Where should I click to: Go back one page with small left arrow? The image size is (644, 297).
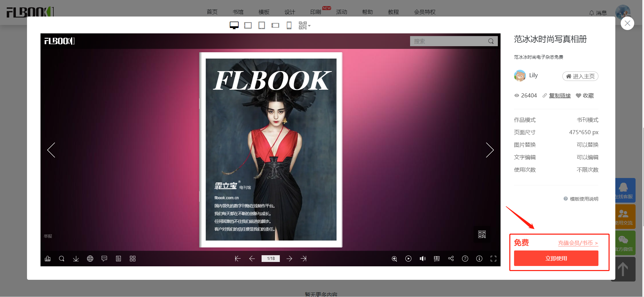(x=252, y=259)
